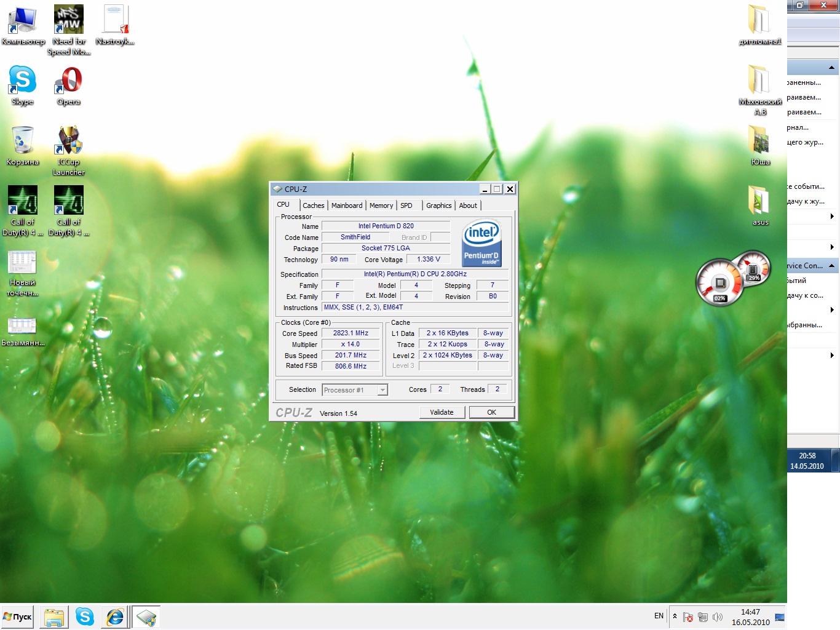Open Need for Speed desktop shortcut
The height and width of the screenshot is (630, 840).
tap(69, 30)
